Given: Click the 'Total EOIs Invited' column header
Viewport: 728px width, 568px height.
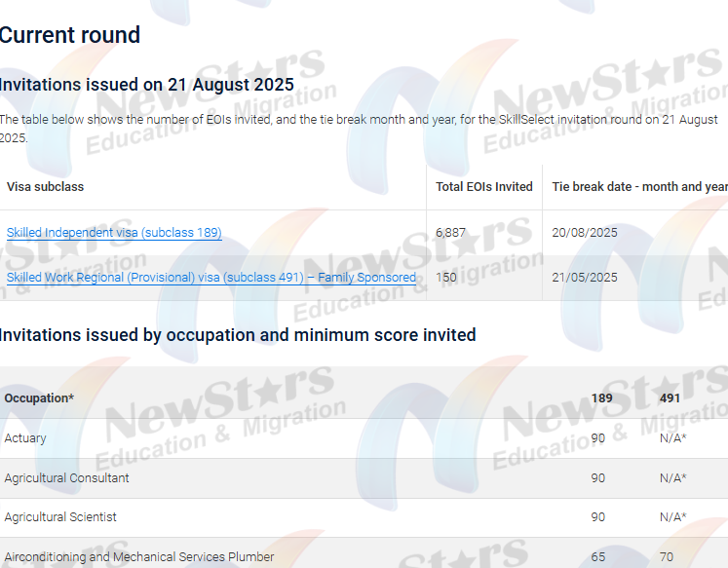Looking at the screenshot, I should coord(484,187).
